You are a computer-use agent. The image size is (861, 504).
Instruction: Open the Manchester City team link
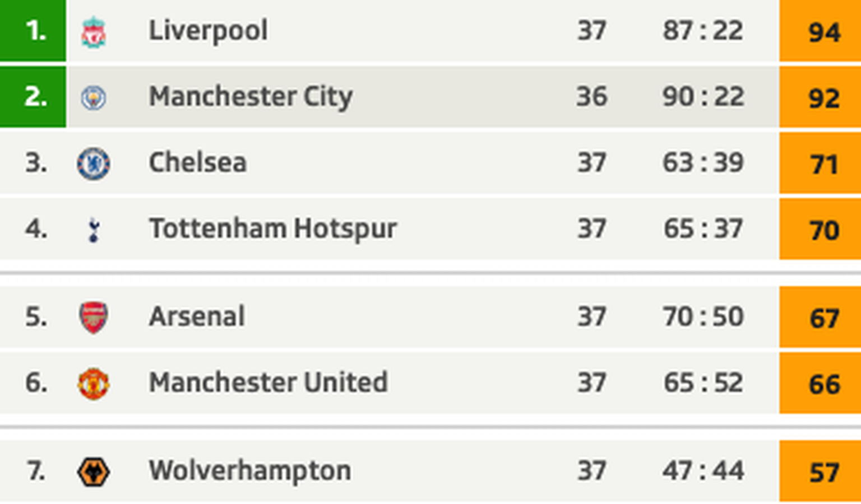pyautogui.click(x=251, y=97)
